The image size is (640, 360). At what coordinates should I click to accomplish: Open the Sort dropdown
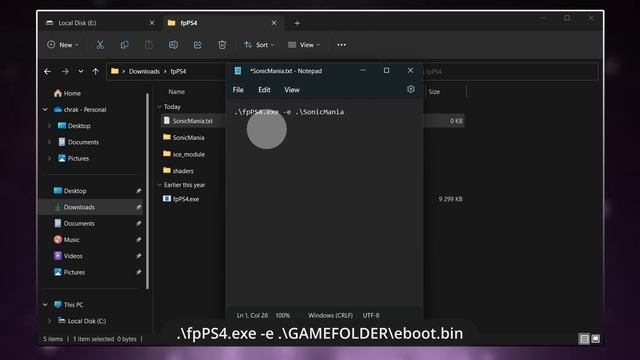pyautogui.click(x=259, y=45)
